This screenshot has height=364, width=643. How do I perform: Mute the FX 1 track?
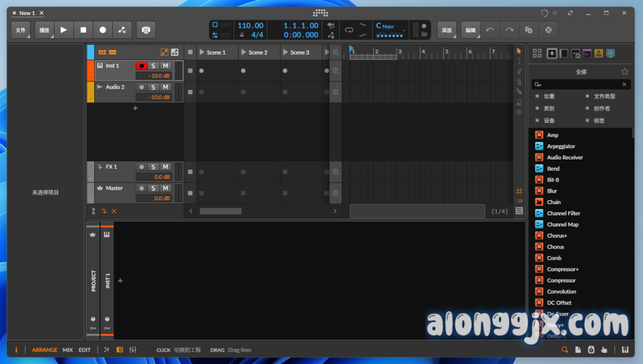[165, 167]
